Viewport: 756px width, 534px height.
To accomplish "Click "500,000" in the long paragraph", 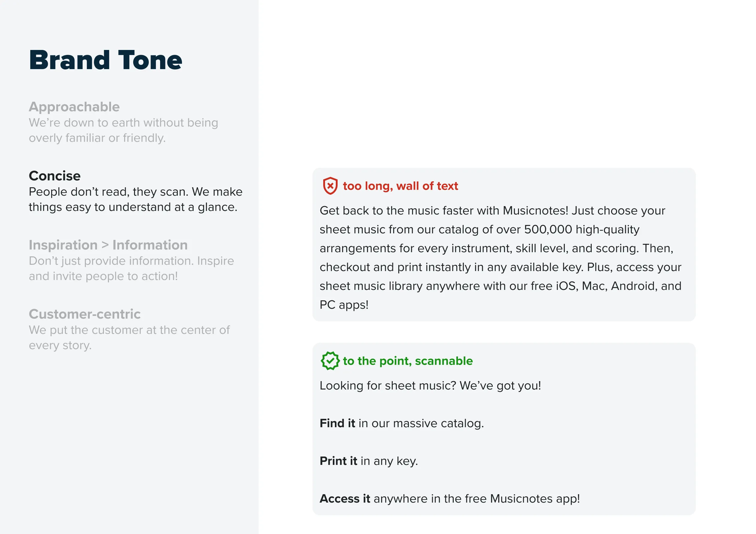I will [548, 229].
